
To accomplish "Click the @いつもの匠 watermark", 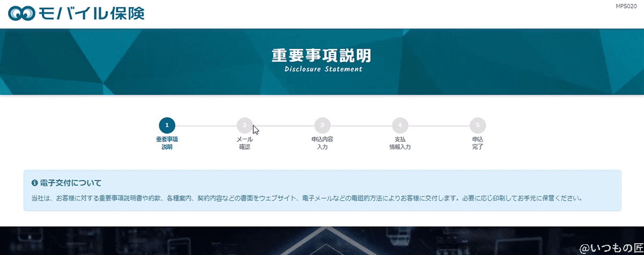I will tap(610, 247).
